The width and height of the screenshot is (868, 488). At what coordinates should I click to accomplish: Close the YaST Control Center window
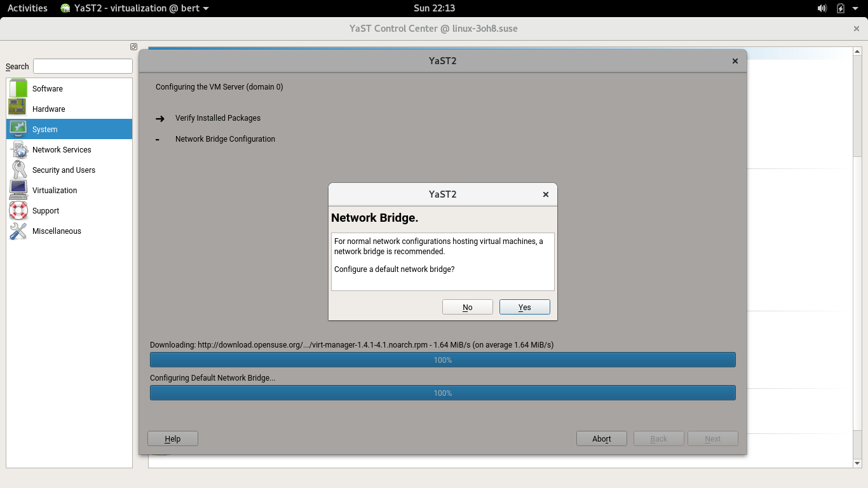857,29
